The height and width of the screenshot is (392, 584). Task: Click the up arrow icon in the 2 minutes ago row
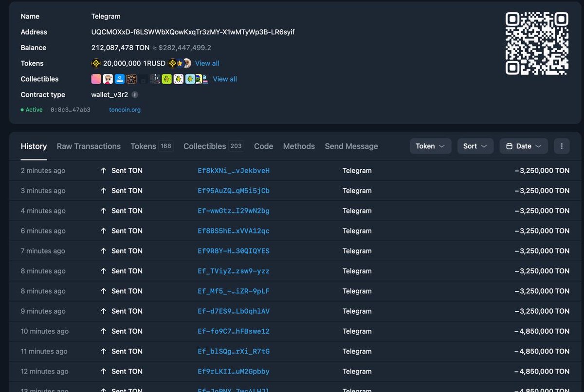103,171
